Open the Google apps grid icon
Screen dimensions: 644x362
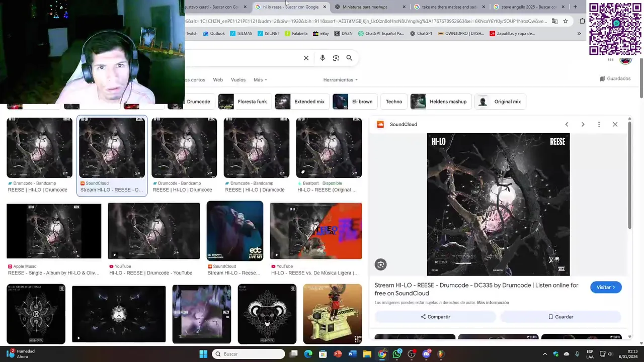(x=611, y=60)
